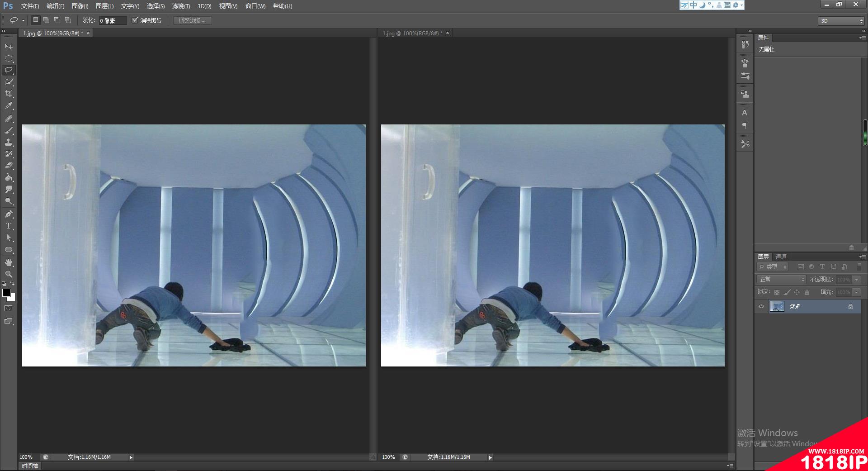Select the Hand tool
868x471 pixels.
pos(9,262)
